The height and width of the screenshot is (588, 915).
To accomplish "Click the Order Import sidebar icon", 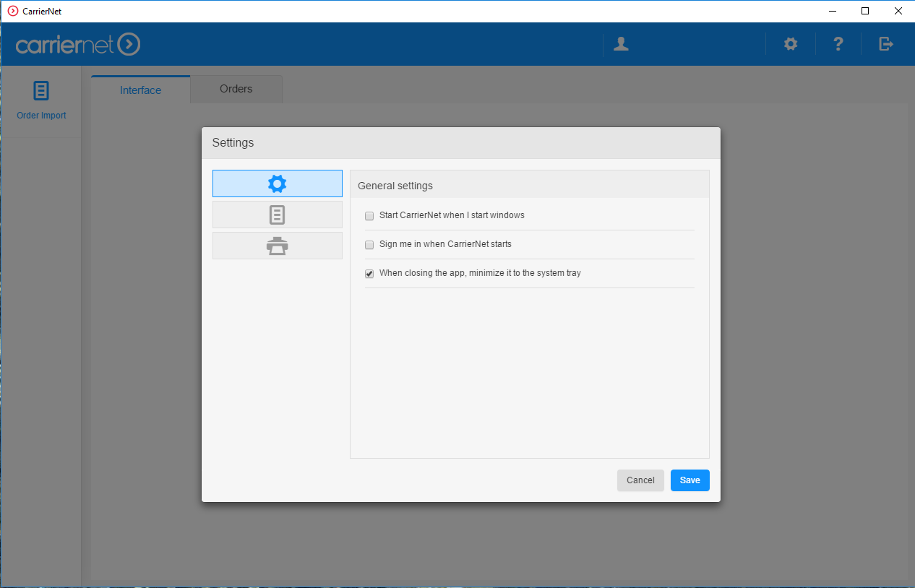I will (41, 91).
